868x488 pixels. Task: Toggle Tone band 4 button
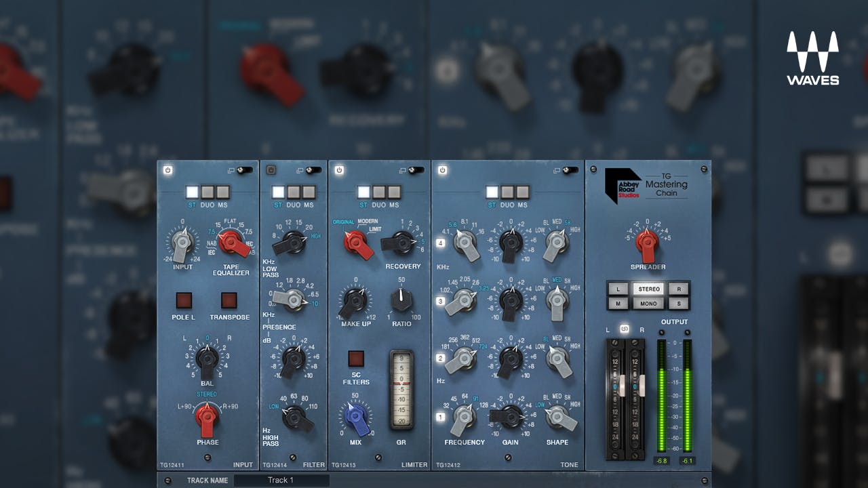pyautogui.click(x=441, y=243)
